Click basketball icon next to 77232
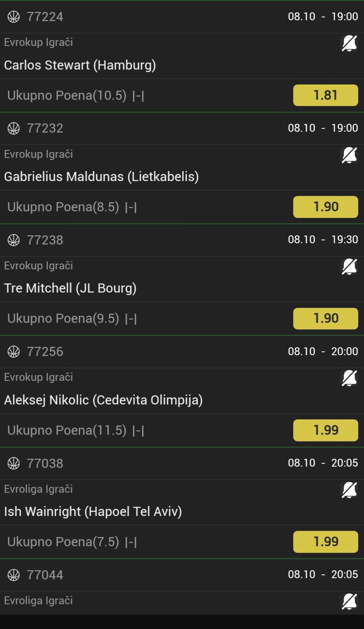 point(14,128)
